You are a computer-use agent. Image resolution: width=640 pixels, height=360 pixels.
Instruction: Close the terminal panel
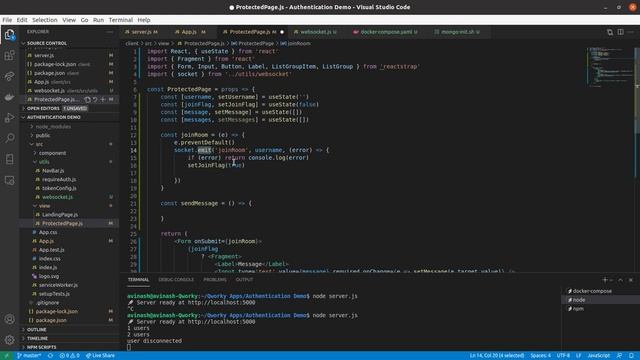tap(631, 280)
